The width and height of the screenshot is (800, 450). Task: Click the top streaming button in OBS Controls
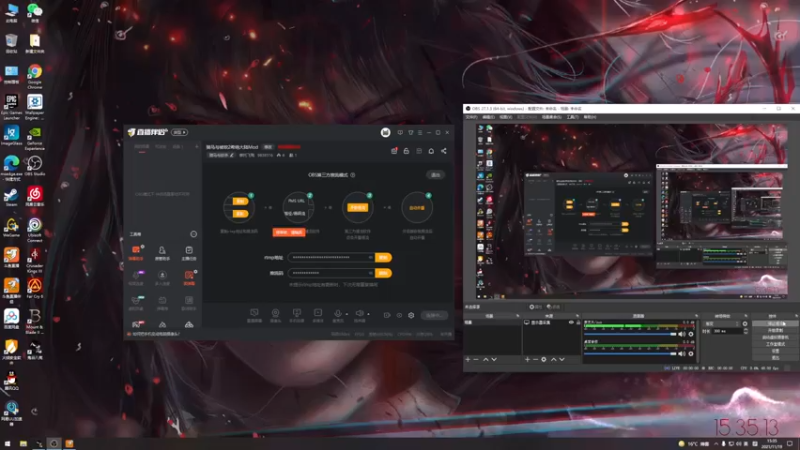click(x=775, y=323)
